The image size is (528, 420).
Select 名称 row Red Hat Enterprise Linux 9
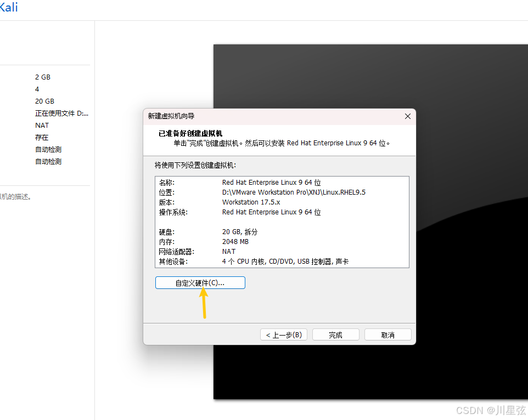(x=271, y=182)
